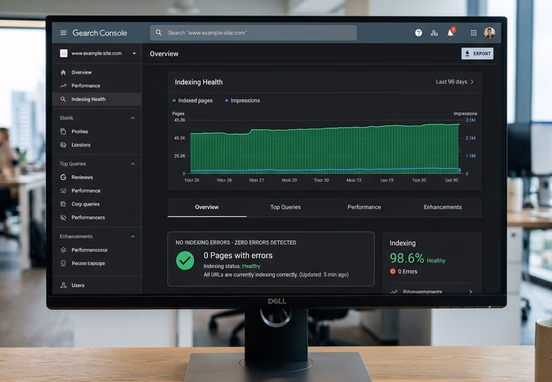Click the EXPORT button
Image resolution: width=552 pixels, height=382 pixels.
click(477, 54)
